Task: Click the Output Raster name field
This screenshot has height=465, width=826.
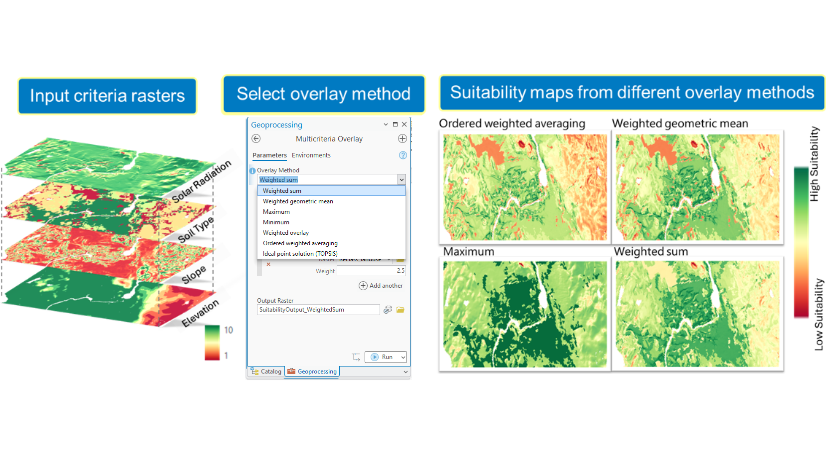Action: coord(318,310)
